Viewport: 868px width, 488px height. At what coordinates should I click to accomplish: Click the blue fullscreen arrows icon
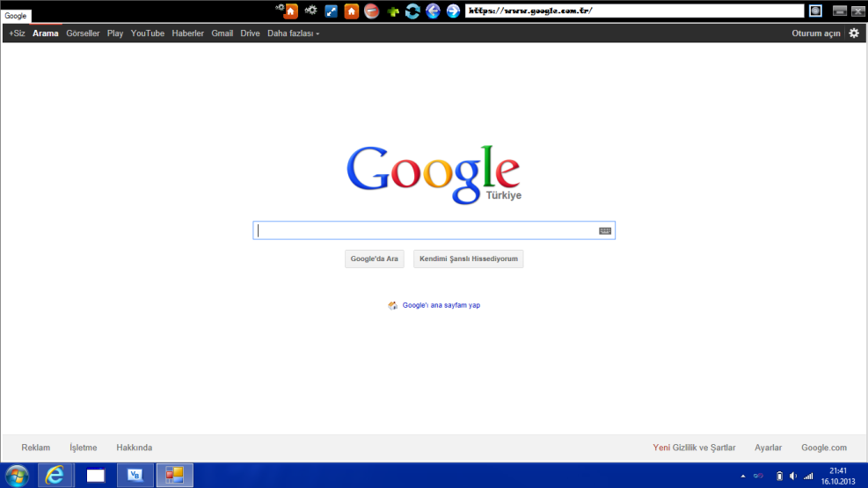point(331,11)
